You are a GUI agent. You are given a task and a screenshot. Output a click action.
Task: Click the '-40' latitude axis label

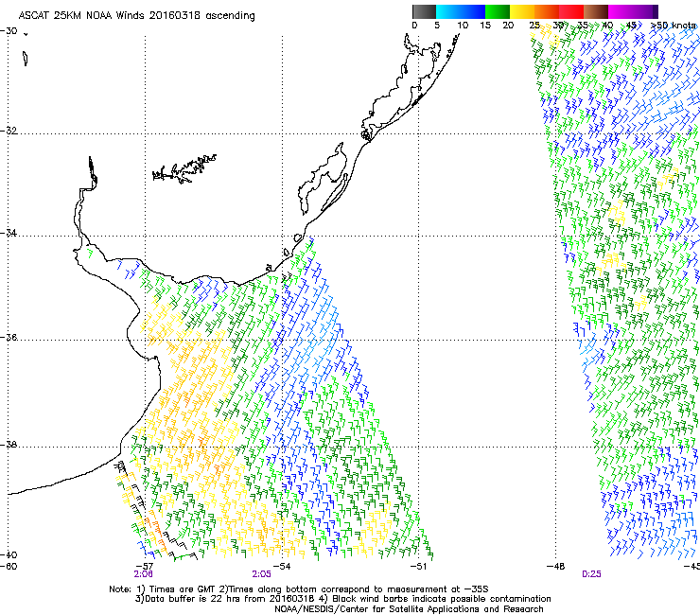coord(9,554)
